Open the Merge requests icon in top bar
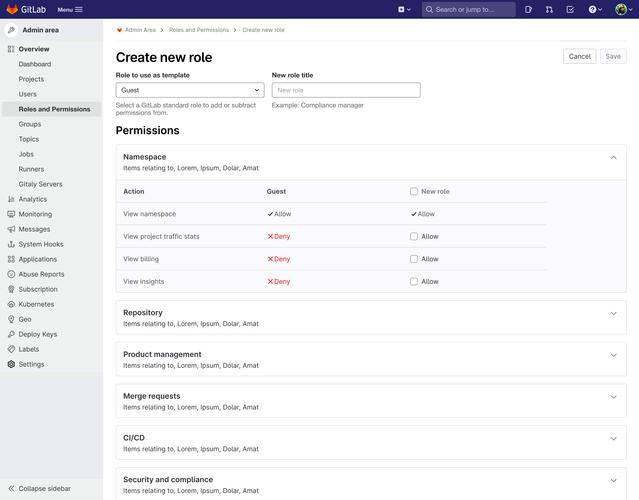 coord(549,9)
